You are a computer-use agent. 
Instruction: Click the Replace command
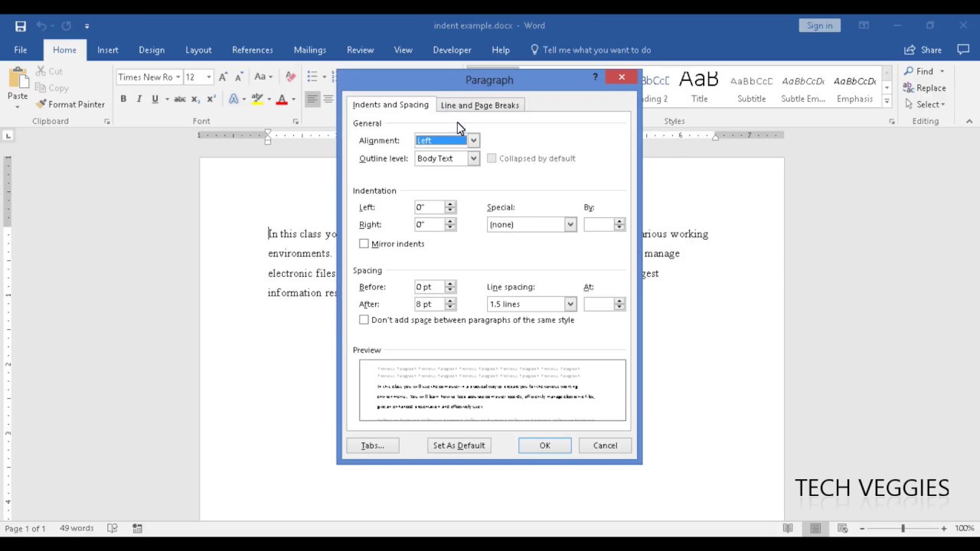(x=925, y=88)
